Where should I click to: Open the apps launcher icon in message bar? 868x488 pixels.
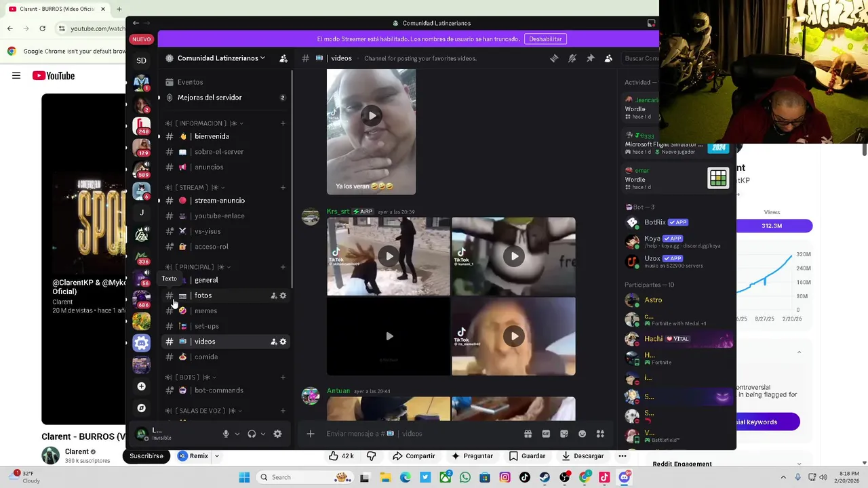pos(600,434)
